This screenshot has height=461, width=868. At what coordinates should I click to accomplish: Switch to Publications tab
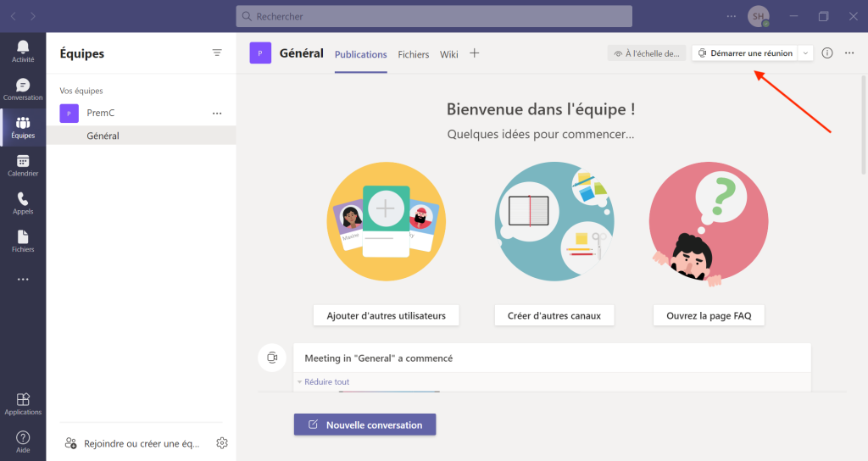pos(360,54)
